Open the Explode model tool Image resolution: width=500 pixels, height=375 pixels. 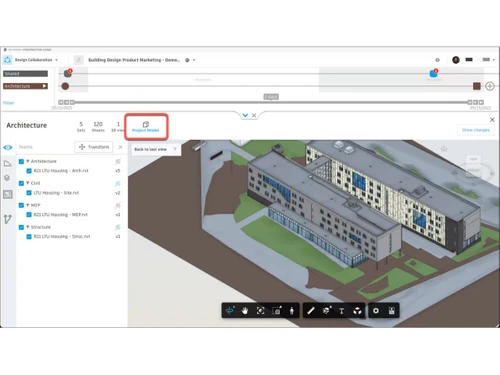(357, 311)
